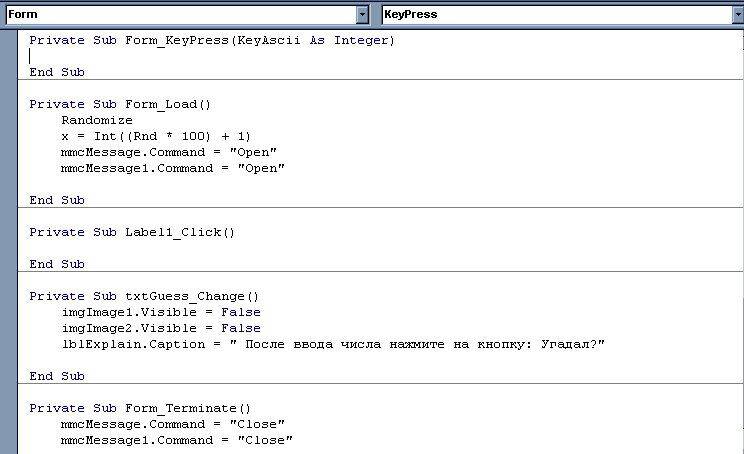Viewport: 744px width, 454px height.
Task: Click the Form_KeyPress procedure declaration line
Action: [x=212, y=40]
